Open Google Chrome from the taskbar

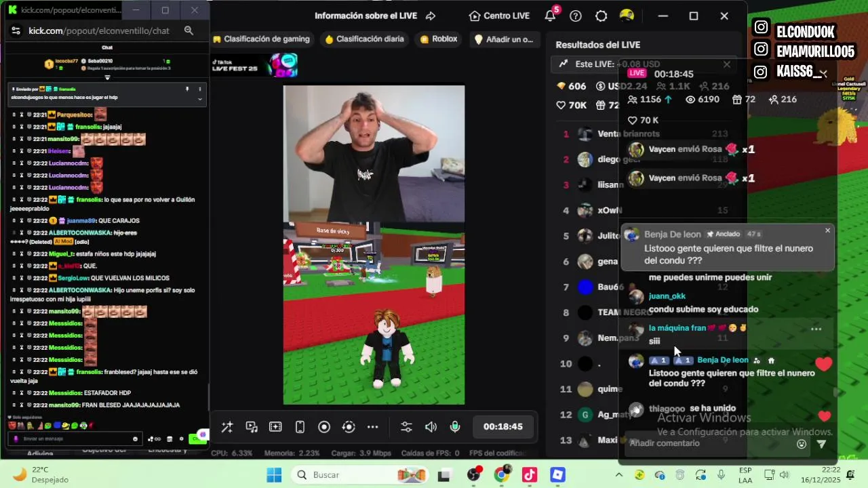point(501,475)
